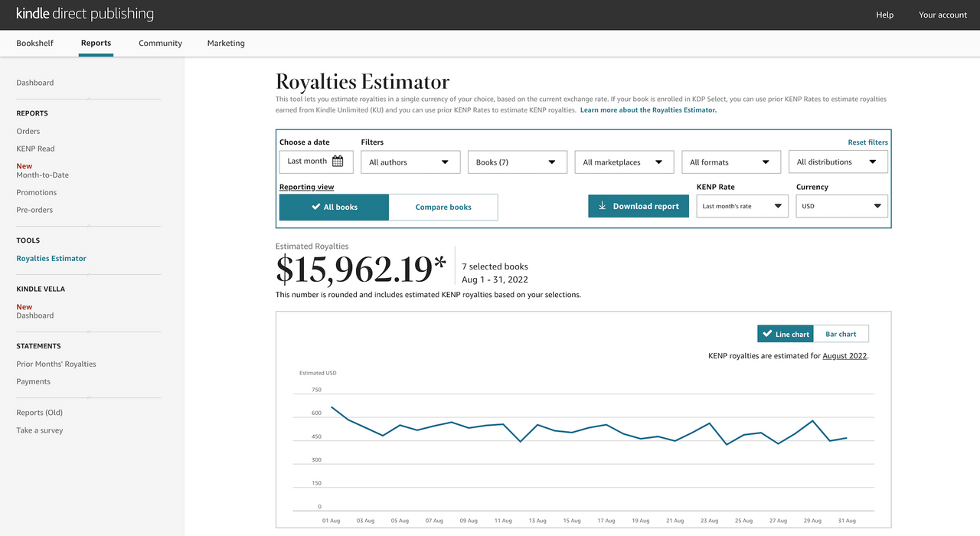Open the Marketing tab
Viewport: 980px width, 536px height.
[x=226, y=44]
